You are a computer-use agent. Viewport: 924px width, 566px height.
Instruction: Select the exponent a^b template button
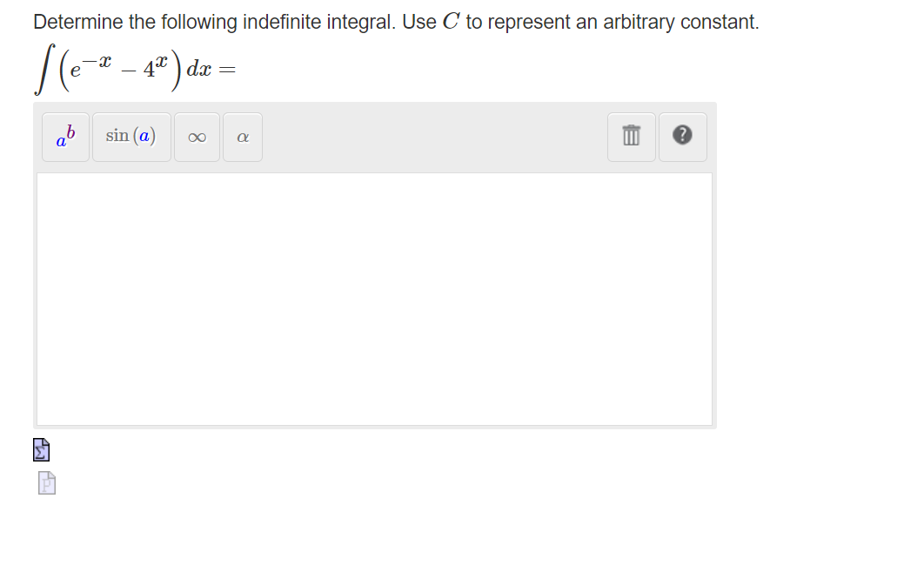click(64, 137)
